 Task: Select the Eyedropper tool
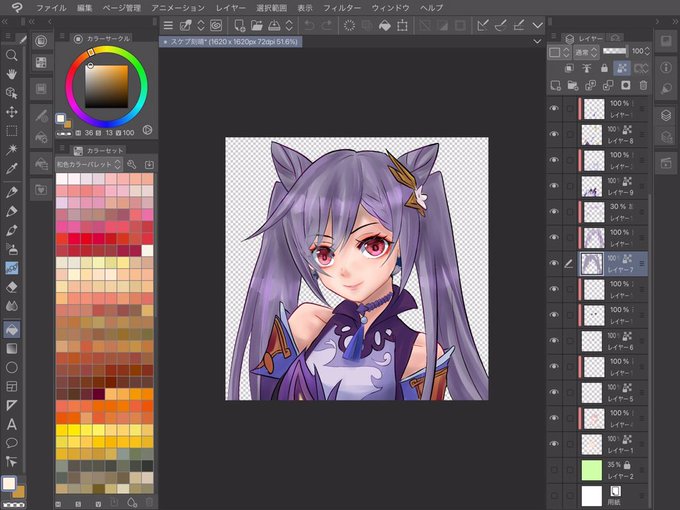click(x=12, y=169)
